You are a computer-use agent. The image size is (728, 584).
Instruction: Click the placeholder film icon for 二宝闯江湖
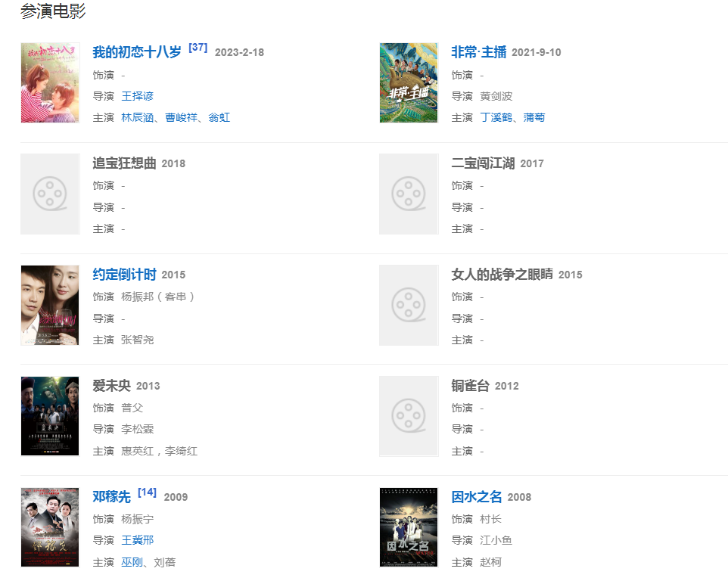click(409, 194)
